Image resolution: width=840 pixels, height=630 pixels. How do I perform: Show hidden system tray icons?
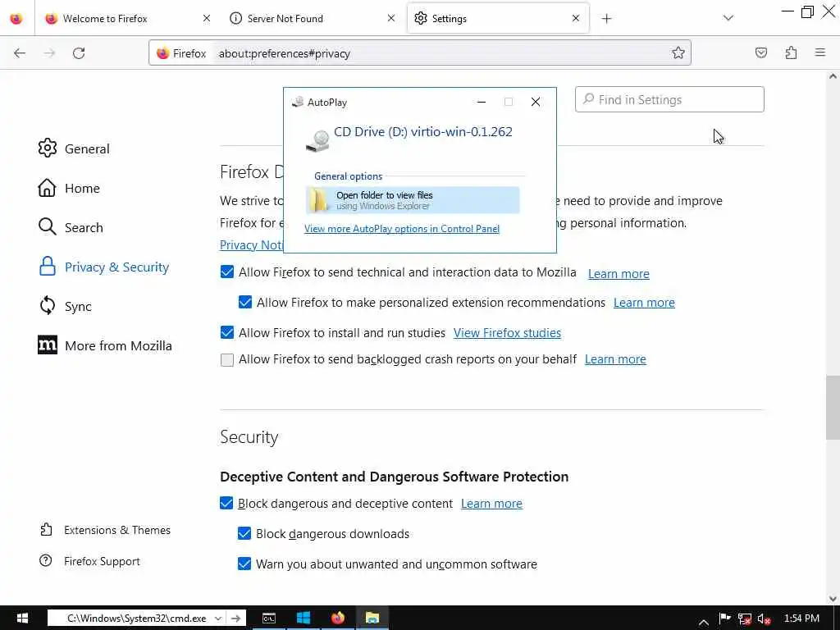pyautogui.click(x=704, y=622)
